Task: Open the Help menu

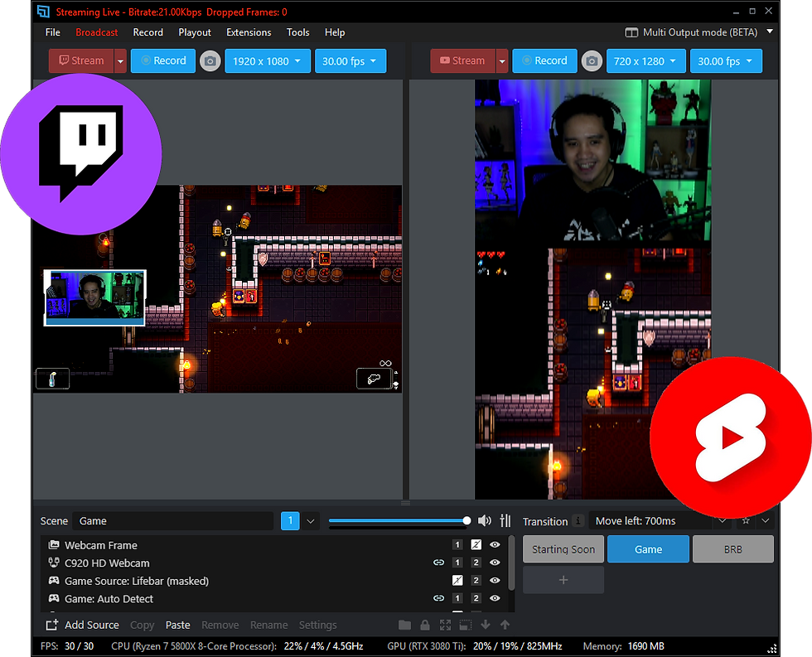Action: (335, 32)
